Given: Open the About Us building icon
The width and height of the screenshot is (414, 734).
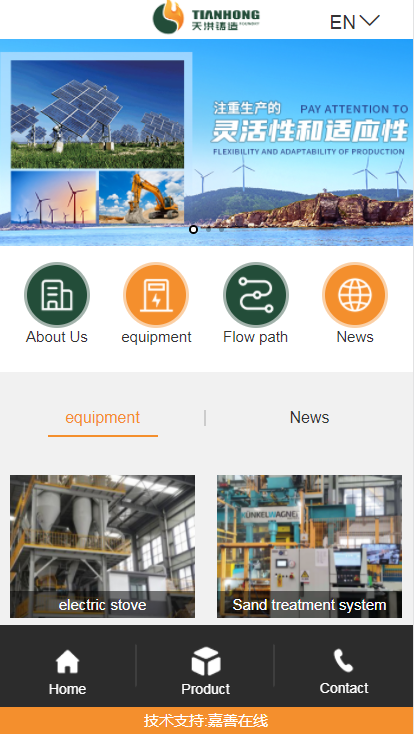Looking at the screenshot, I should pyautogui.click(x=57, y=294).
